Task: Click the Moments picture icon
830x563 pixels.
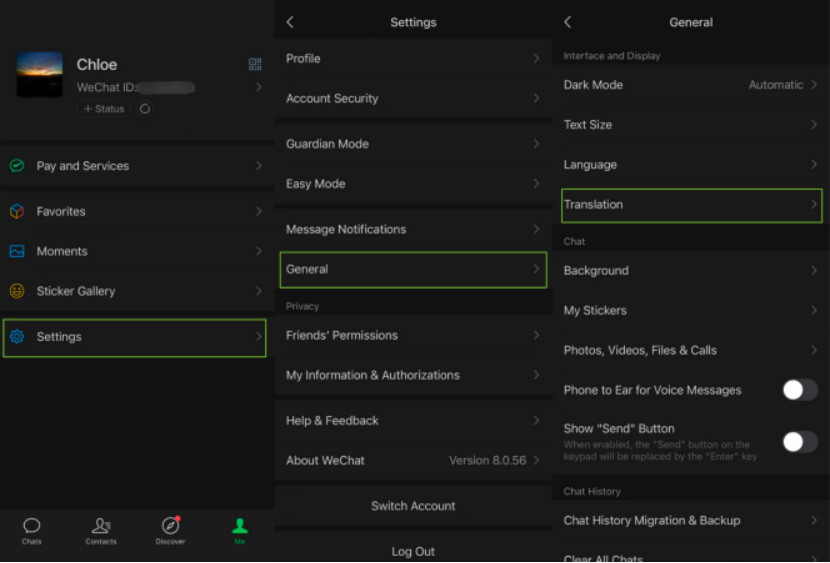Action: coord(17,251)
